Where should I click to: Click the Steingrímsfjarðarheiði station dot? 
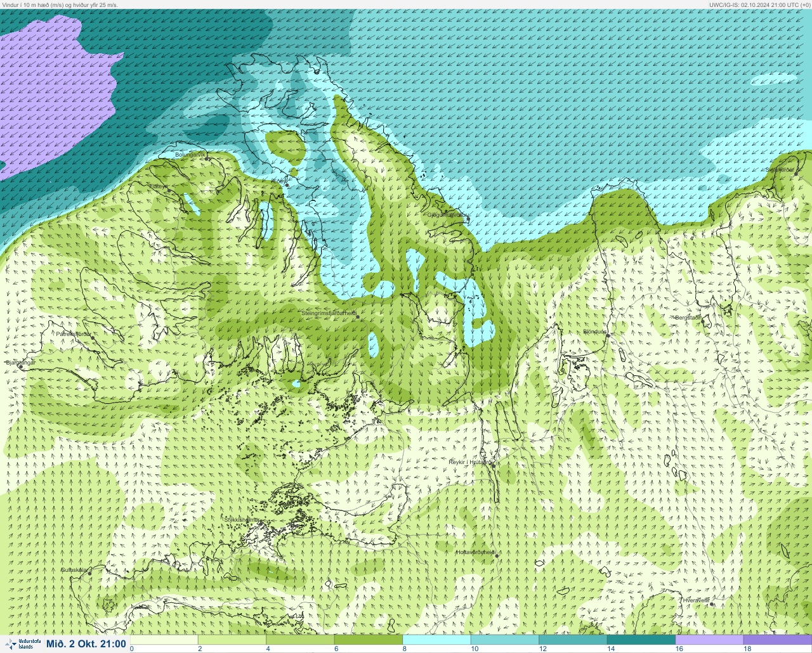[357, 317]
